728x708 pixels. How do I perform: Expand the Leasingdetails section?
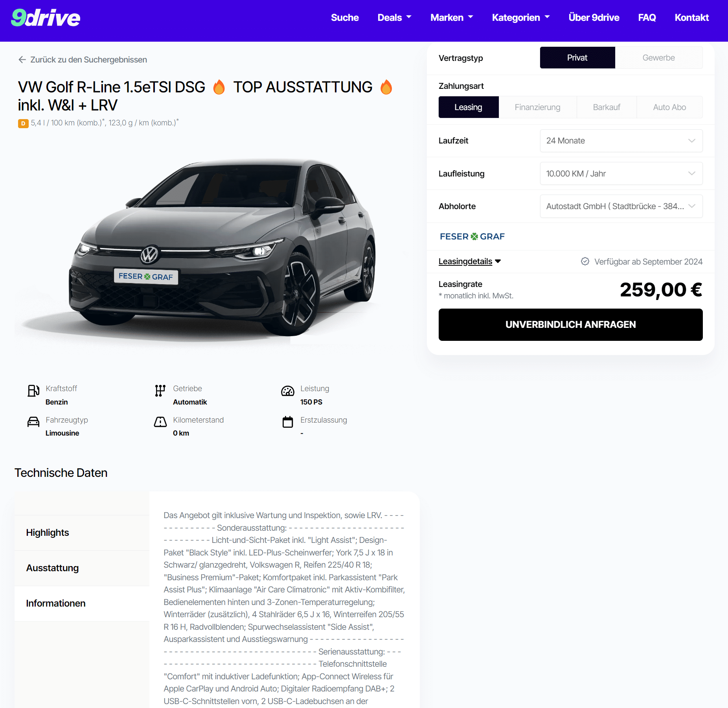(x=470, y=261)
